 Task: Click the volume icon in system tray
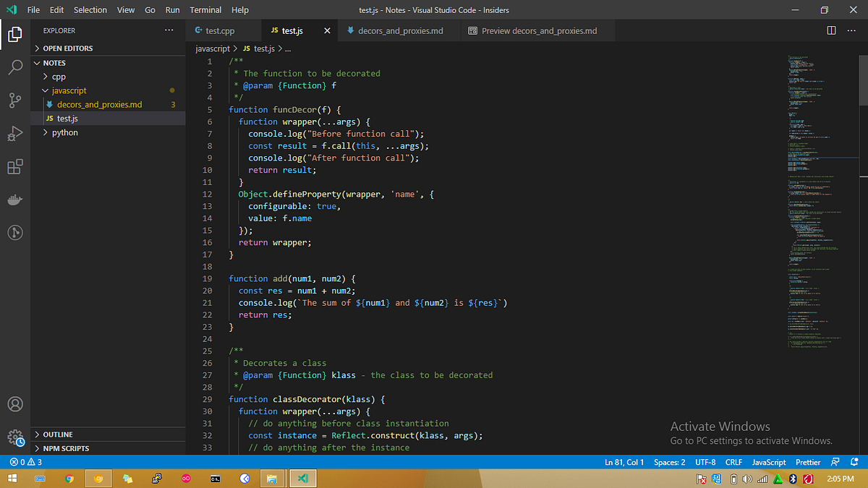tap(746, 479)
